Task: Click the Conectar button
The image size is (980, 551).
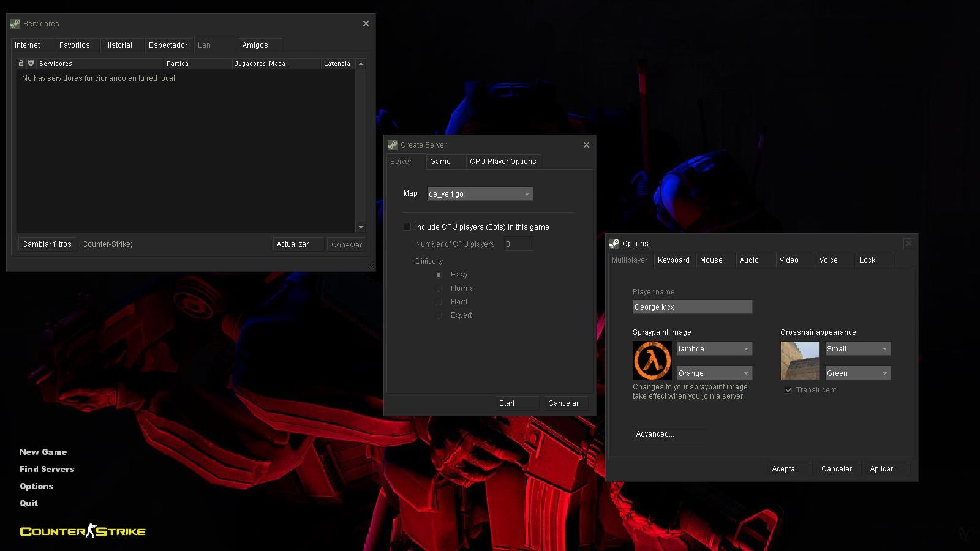Action: click(347, 244)
